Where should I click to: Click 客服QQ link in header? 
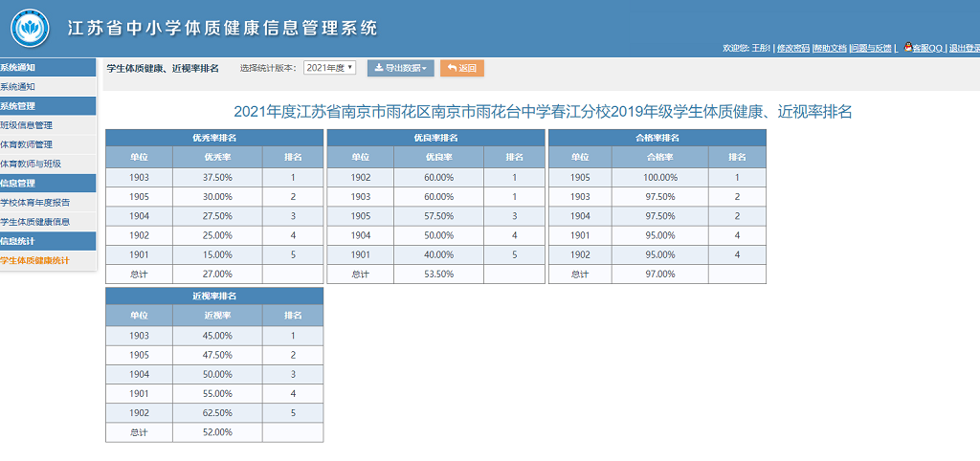tap(927, 48)
